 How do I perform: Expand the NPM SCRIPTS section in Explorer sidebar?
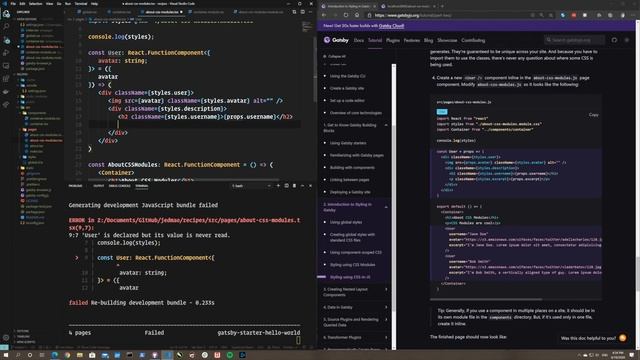pyautogui.click(x=25, y=342)
